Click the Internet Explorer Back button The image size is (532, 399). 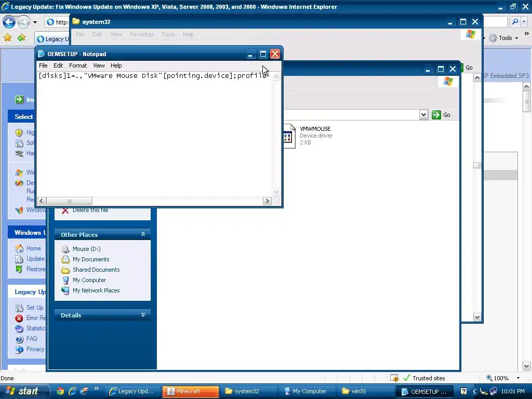[9, 22]
